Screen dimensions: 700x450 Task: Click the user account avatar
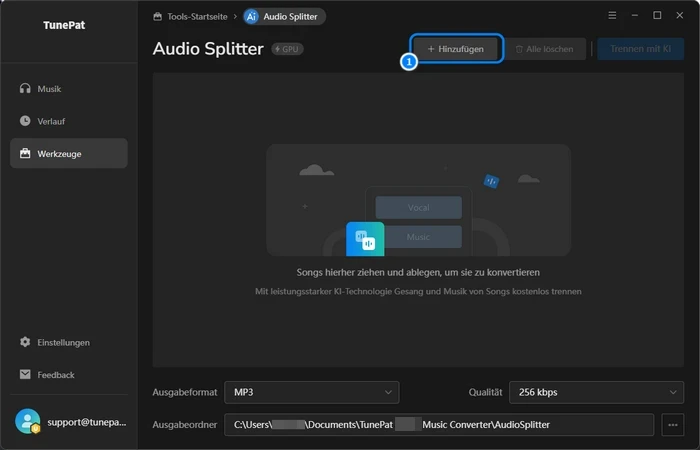click(x=28, y=421)
